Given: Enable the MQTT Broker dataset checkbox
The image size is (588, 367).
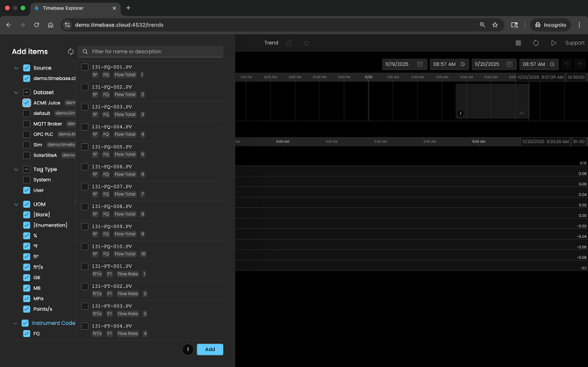Looking at the screenshot, I should click(26, 124).
